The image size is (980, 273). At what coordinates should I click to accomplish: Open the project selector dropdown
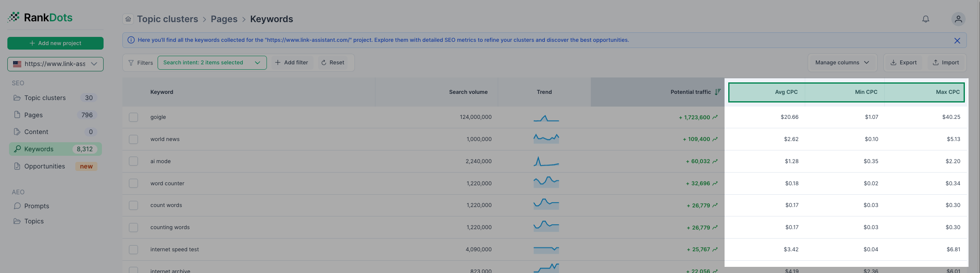[55, 64]
